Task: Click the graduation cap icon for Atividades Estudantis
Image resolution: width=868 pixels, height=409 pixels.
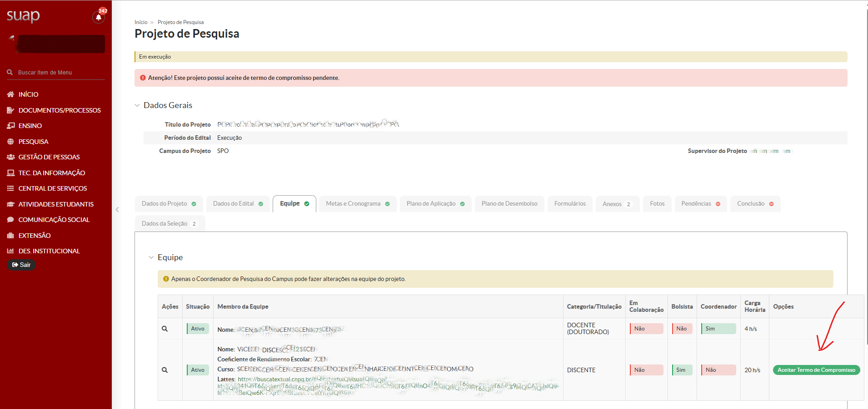Action: tap(10, 204)
